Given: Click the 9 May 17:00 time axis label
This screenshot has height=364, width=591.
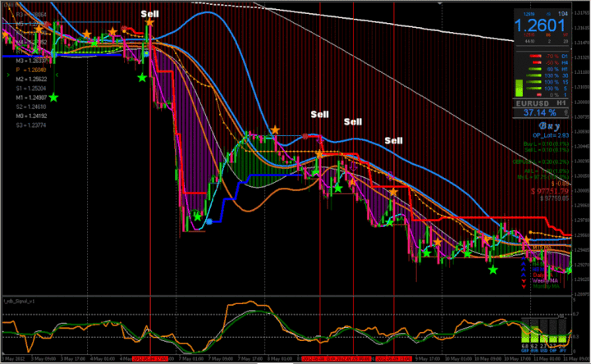Looking at the screenshot, I should point(428,359).
